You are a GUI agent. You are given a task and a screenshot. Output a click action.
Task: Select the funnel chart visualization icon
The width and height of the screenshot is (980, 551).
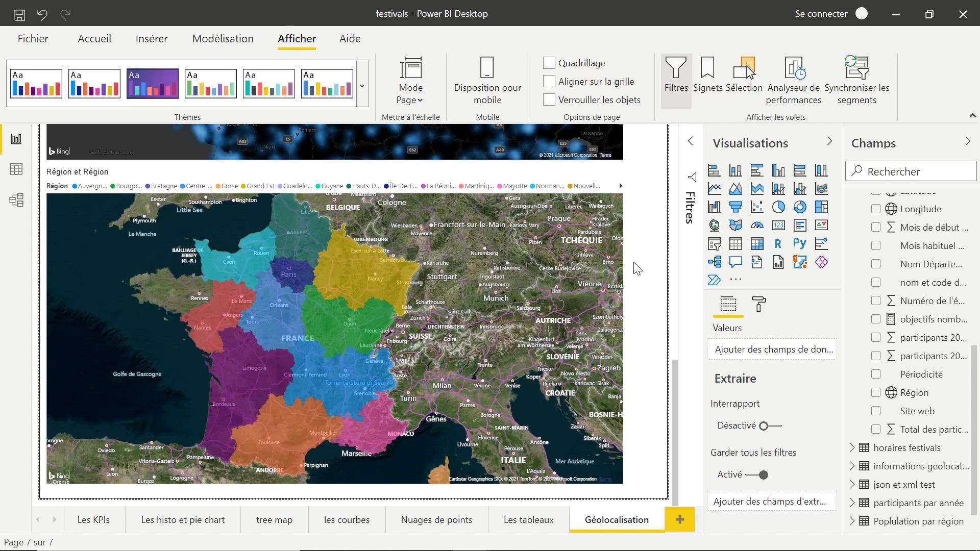coord(736,207)
